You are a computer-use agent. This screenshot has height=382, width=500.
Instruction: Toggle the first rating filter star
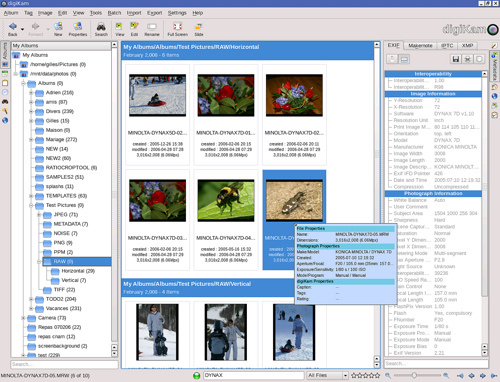[x=354, y=375]
